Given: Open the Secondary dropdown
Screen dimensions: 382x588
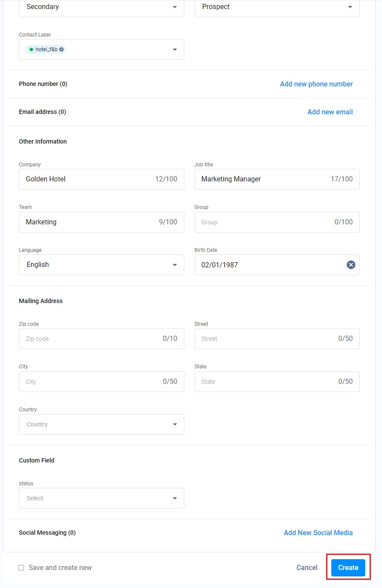Looking at the screenshot, I should click(174, 7).
